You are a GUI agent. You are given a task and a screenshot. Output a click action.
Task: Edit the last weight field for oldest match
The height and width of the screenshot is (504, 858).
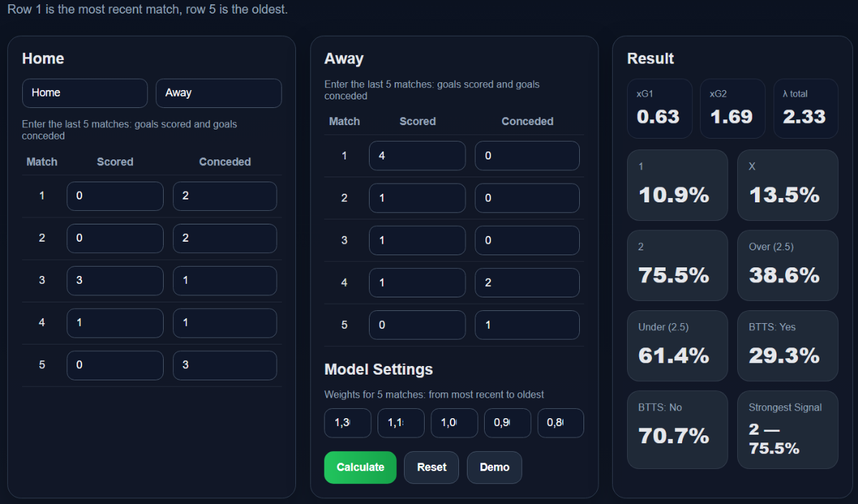561,423
